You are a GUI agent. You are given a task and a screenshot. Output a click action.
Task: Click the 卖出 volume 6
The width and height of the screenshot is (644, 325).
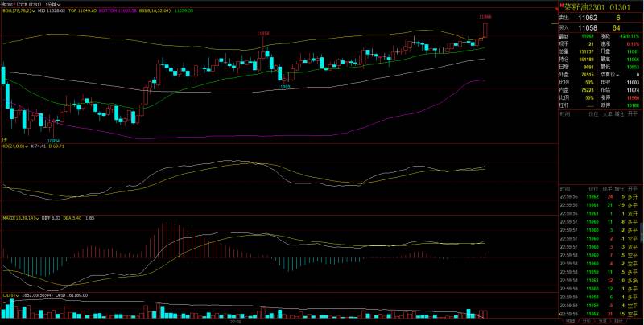click(x=618, y=18)
